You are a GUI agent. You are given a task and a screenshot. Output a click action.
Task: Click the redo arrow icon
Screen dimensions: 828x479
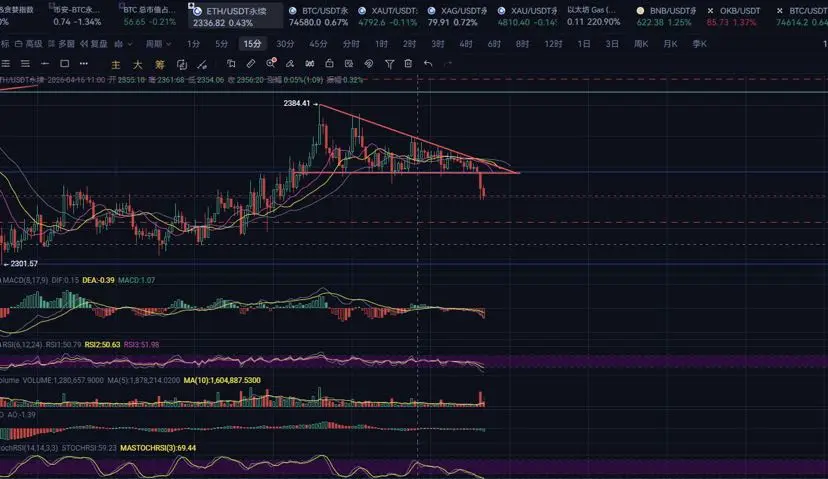(x=448, y=64)
